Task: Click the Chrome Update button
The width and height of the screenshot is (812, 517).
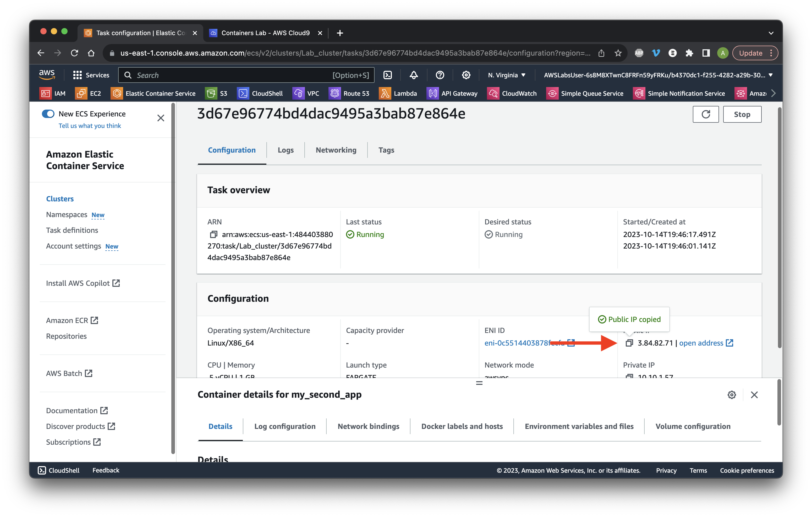Action: 755,53
